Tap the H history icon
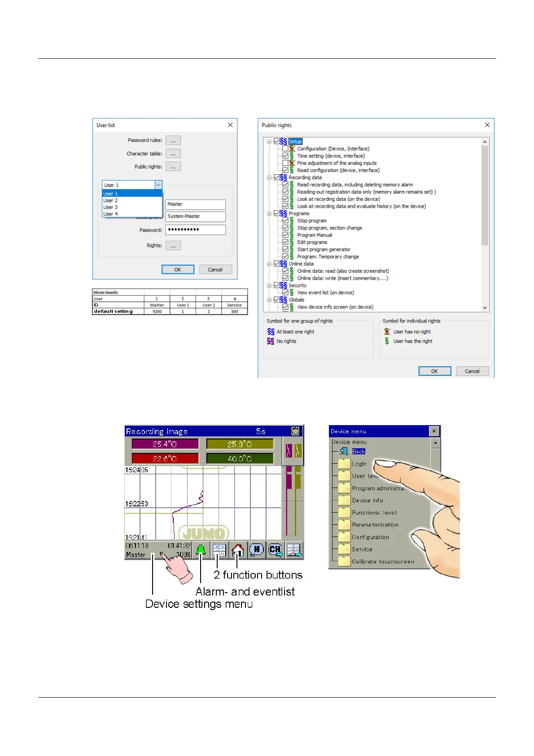 tap(256, 550)
